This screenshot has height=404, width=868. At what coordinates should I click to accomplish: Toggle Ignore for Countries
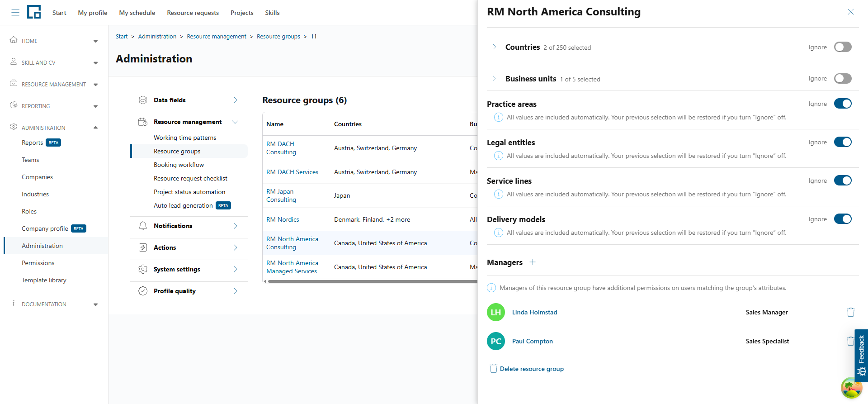pyautogui.click(x=843, y=47)
